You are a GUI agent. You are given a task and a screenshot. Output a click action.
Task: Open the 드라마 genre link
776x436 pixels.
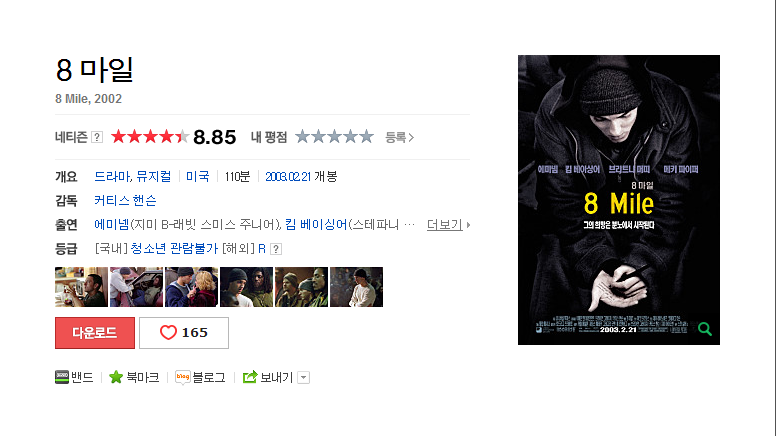click(112, 177)
